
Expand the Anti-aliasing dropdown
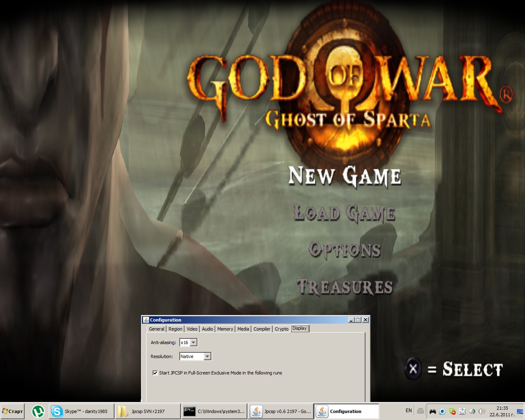point(194,342)
